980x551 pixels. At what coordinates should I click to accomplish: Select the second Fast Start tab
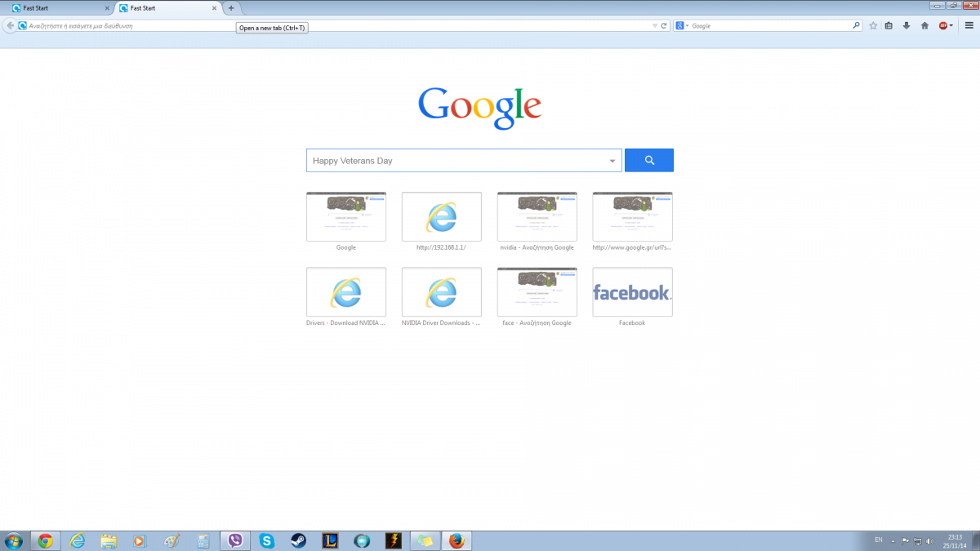[167, 8]
